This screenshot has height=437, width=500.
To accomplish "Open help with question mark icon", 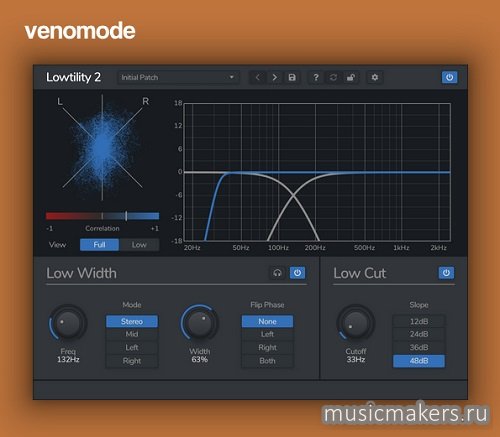I will coord(316,78).
